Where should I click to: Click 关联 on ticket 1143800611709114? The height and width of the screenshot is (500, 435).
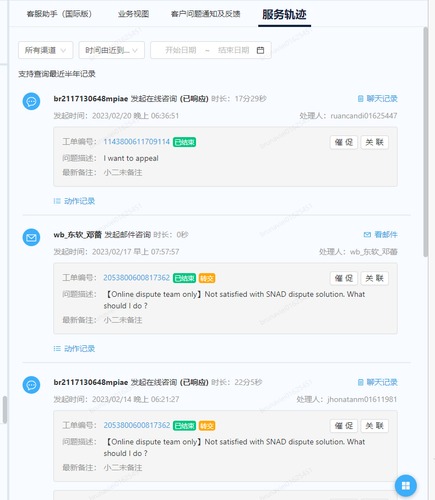(x=375, y=142)
